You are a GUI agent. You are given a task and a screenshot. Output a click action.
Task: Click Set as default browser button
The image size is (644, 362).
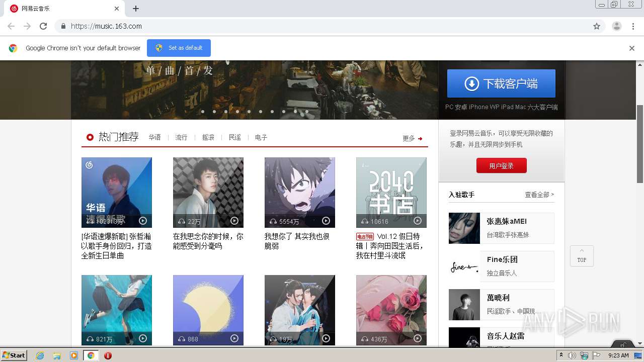click(x=179, y=48)
